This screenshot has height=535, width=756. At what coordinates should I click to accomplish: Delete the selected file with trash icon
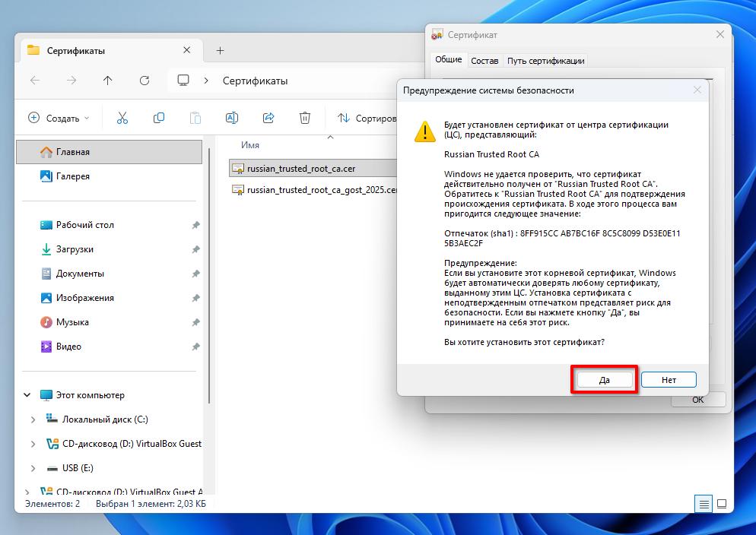click(x=305, y=118)
